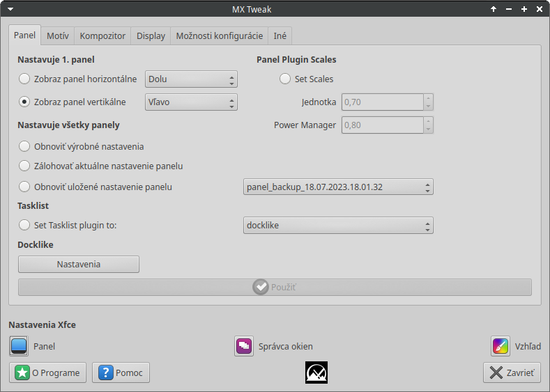Open the O Programe about button
Image resolution: width=550 pixels, height=392 pixels.
point(47,373)
